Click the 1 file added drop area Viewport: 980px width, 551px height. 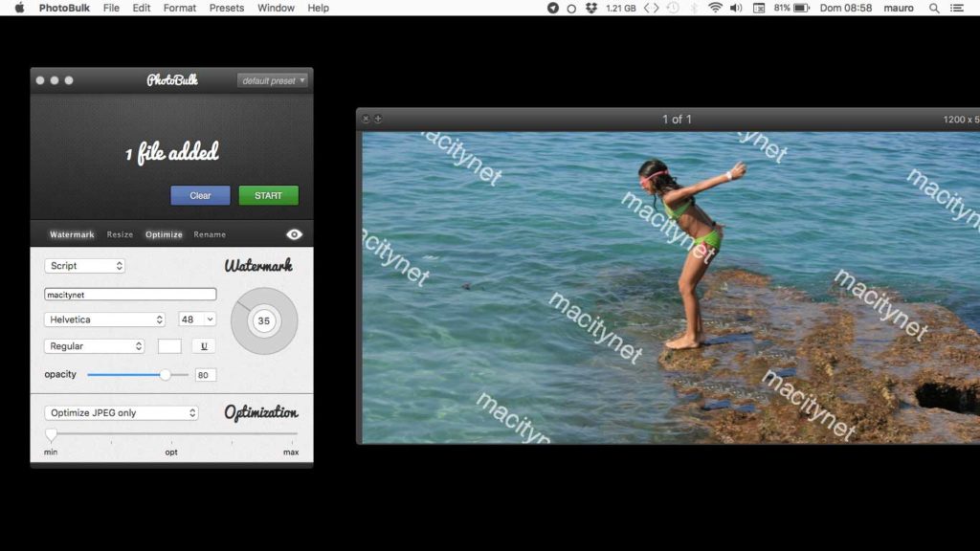[x=171, y=152]
